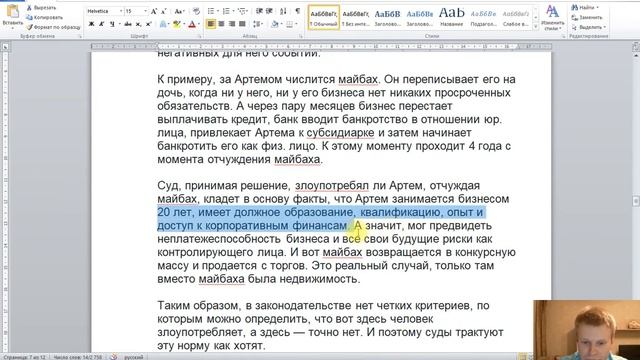Click the tab selector at ruler corner

pyautogui.click(x=5, y=47)
